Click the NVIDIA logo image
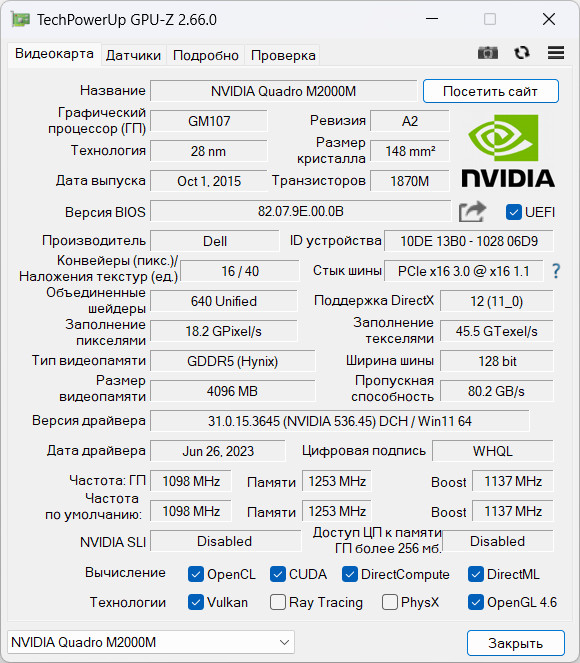The height and width of the screenshot is (663, 580). (508, 151)
